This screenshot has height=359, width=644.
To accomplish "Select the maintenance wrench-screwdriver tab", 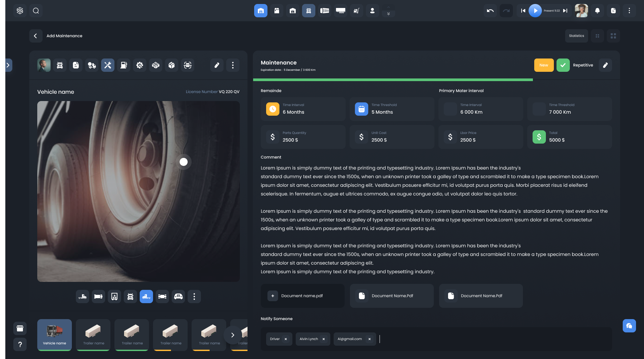I will tap(108, 65).
